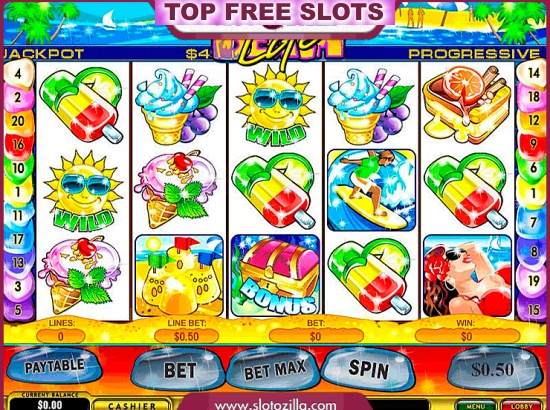Activate payline 17 on the left strip
This screenshot has height=410, width=550.
click(x=18, y=240)
